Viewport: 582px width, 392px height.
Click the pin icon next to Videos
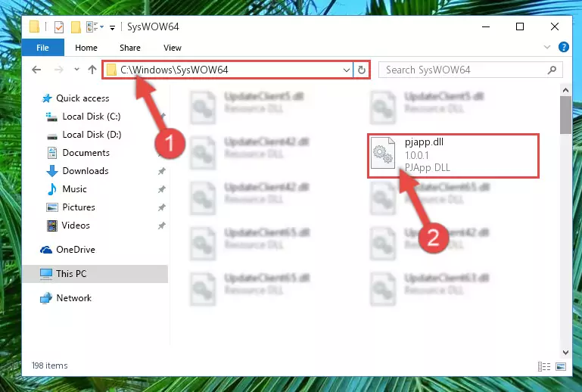[161, 226]
